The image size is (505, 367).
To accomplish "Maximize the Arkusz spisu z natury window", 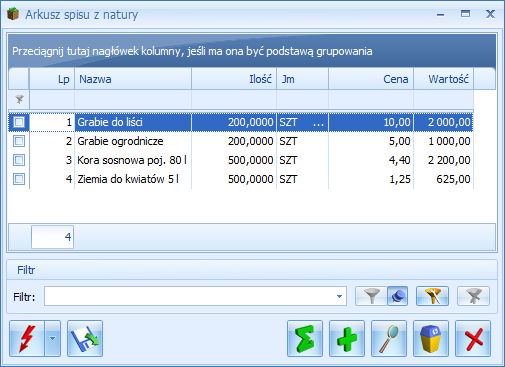I will (465, 14).
